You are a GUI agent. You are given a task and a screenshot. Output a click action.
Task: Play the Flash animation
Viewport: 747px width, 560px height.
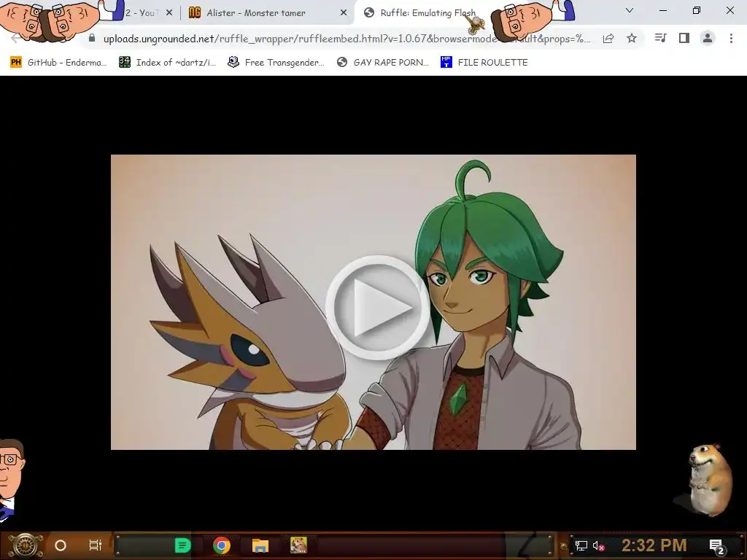click(377, 307)
